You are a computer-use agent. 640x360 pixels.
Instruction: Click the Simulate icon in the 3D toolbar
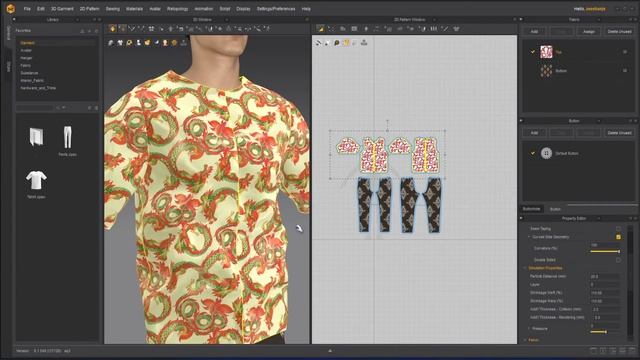pos(113,29)
